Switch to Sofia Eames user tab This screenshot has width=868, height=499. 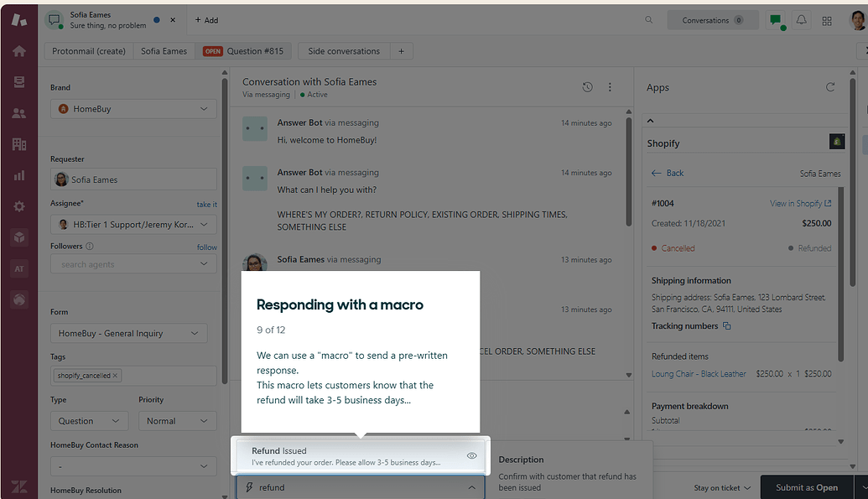click(164, 51)
